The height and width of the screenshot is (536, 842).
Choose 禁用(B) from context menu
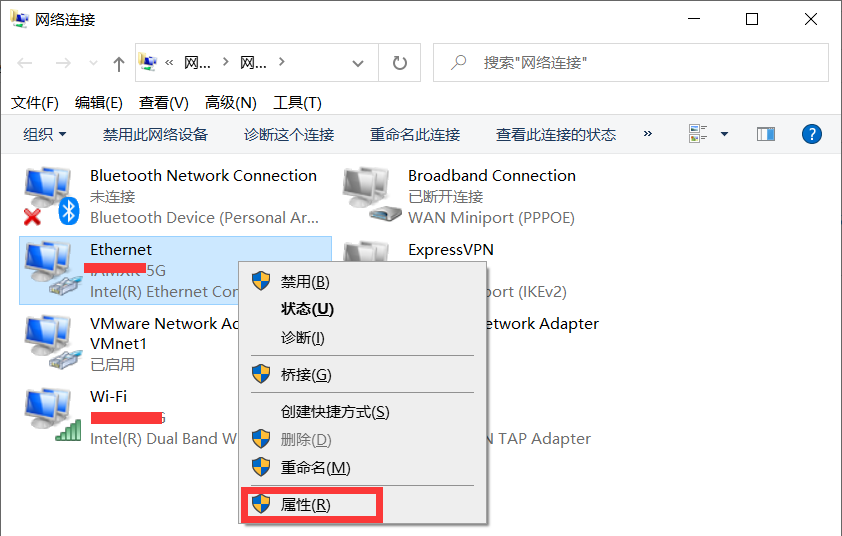(x=305, y=282)
